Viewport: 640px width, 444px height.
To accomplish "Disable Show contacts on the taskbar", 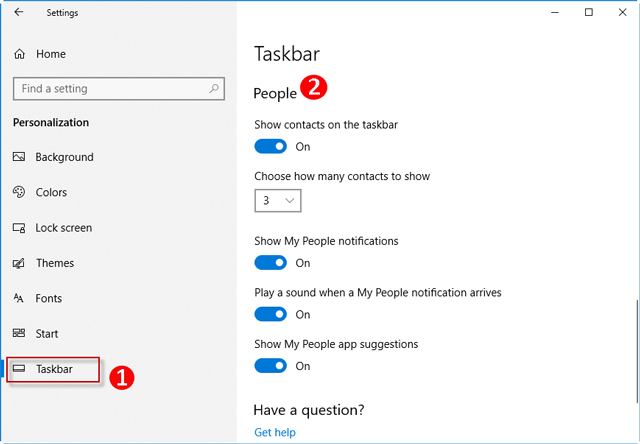I will [x=271, y=147].
